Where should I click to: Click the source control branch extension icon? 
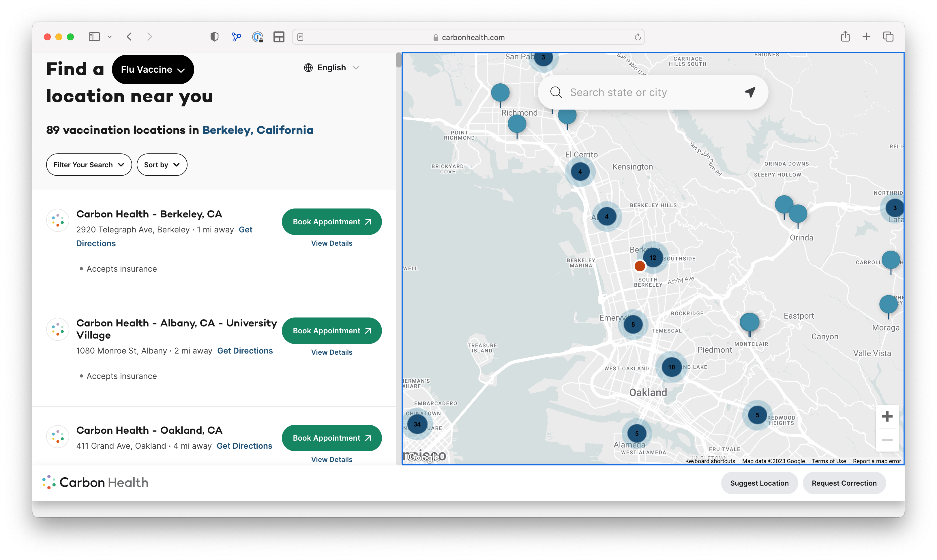236,37
